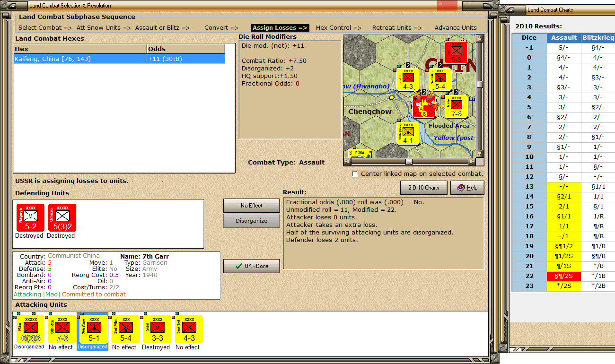Click the yellow 4-1 unit on the map

click(408, 134)
